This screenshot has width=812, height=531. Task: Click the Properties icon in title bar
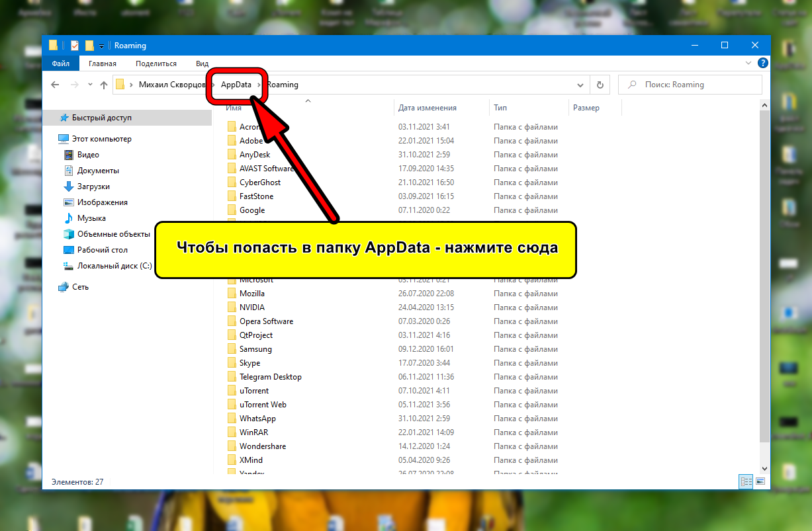(75, 46)
